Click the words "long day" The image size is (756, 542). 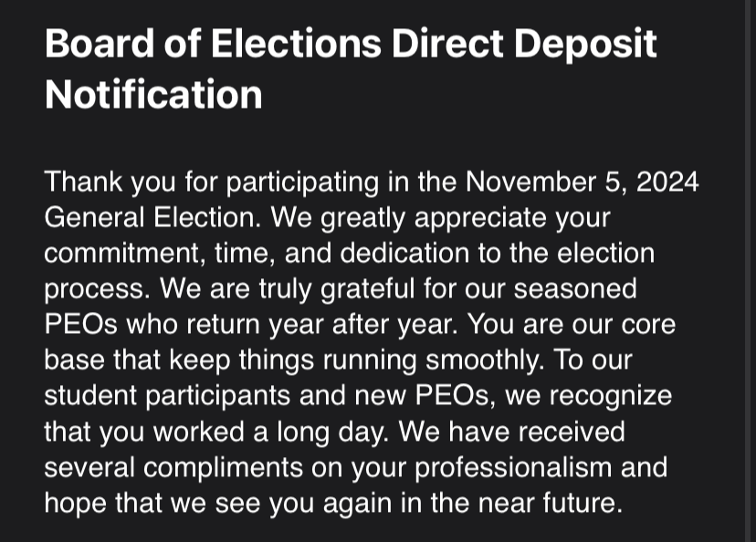[x=303, y=431]
